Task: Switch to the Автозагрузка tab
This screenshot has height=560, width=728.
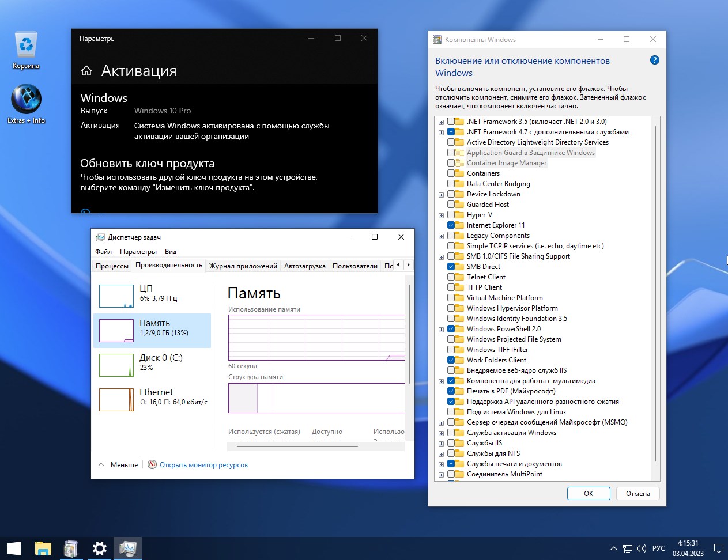Action: click(x=304, y=266)
